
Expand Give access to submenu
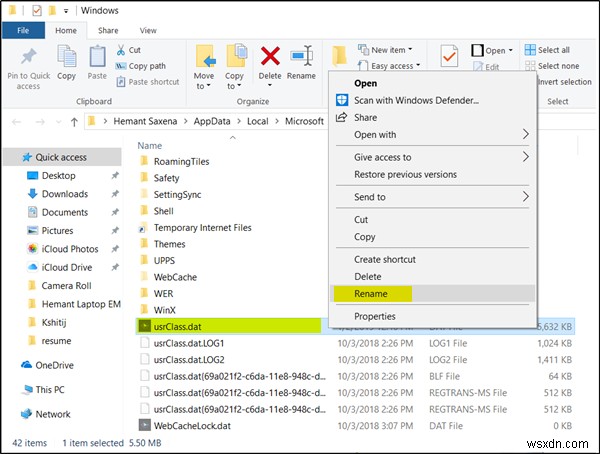(433, 157)
